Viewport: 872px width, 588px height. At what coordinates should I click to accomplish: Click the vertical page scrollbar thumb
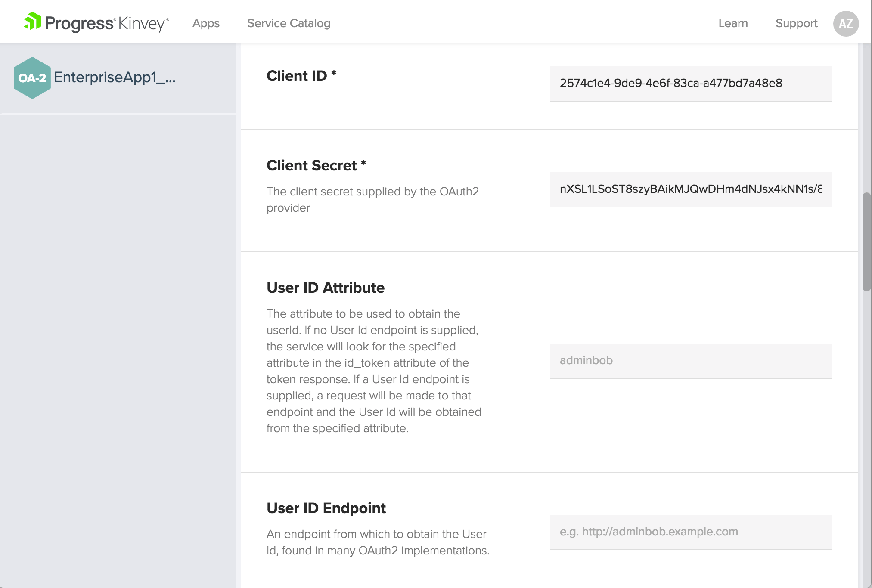click(x=866, y=242)
